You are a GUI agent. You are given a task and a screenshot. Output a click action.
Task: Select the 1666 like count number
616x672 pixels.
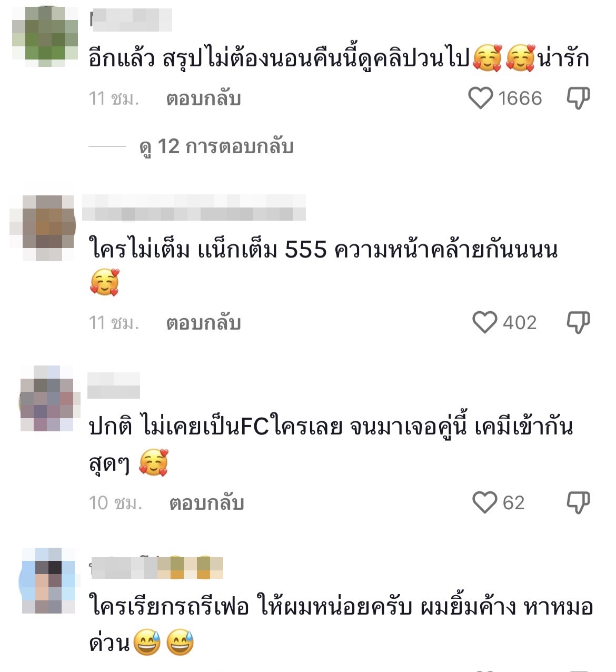tap(520, 98)
